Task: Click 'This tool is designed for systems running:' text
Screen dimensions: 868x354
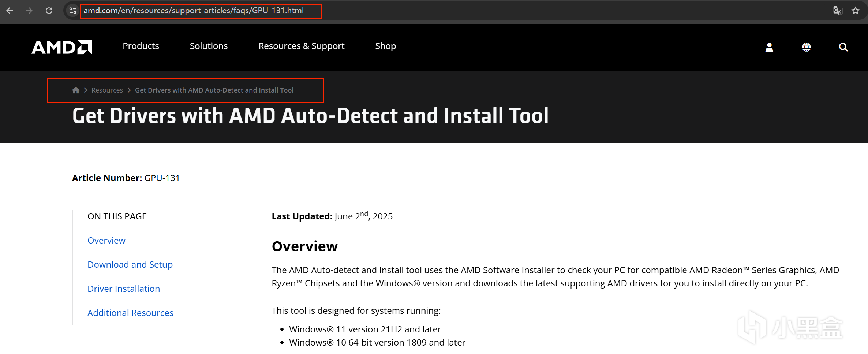Action: [356, 310]
